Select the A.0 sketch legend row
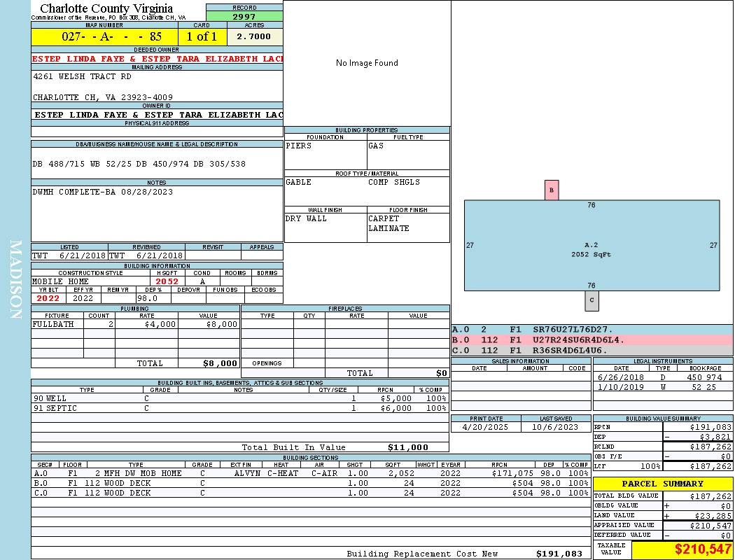 (591, 329)
